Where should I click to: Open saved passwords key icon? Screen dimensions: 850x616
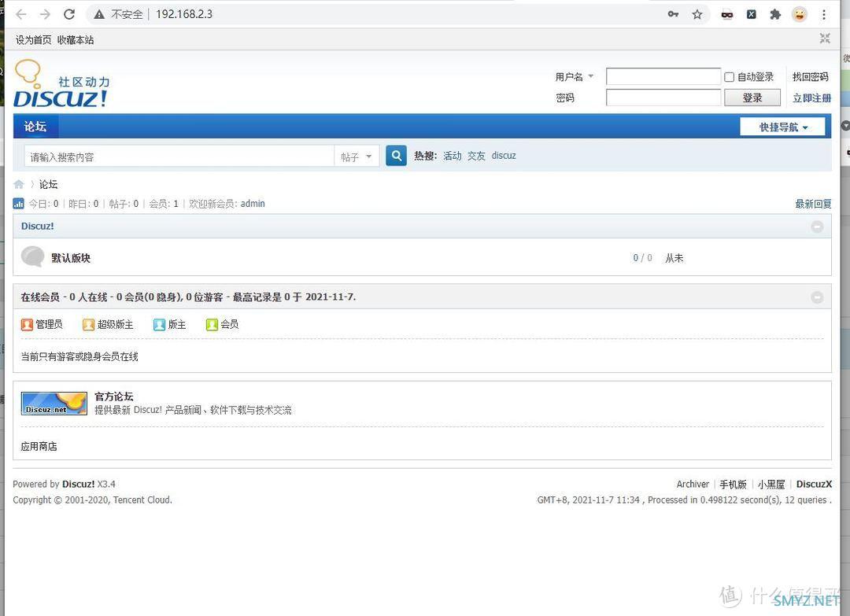pos(673,15)
